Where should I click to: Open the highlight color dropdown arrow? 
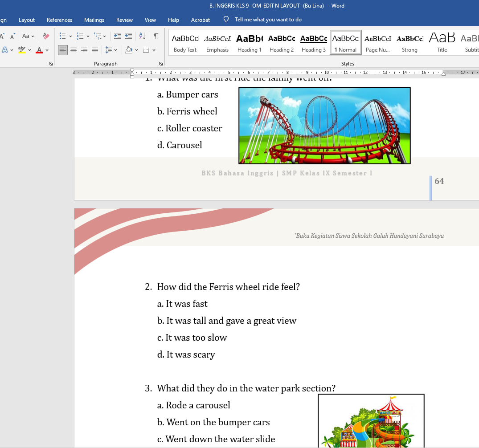click(30, 50)
